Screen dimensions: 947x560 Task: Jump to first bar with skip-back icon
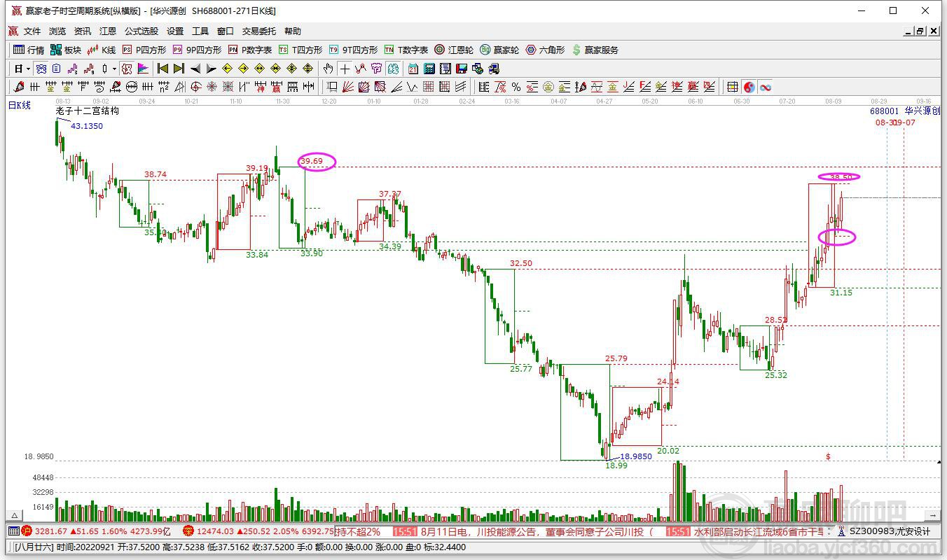pyautogui.click(x=163, y=69)
